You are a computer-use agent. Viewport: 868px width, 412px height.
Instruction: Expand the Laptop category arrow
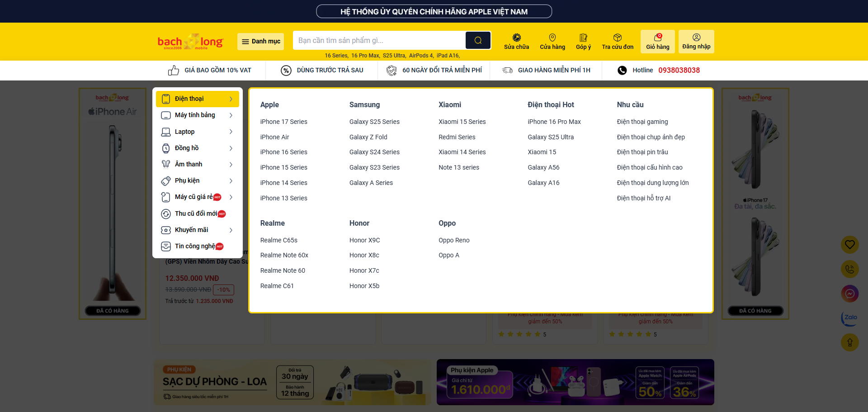coord(231,132)
